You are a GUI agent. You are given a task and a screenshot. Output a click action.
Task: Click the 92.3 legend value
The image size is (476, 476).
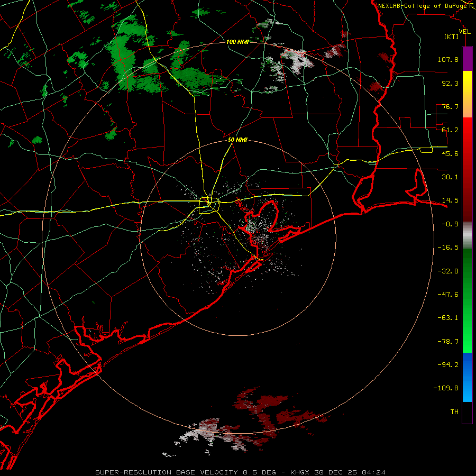click(450, 83)
